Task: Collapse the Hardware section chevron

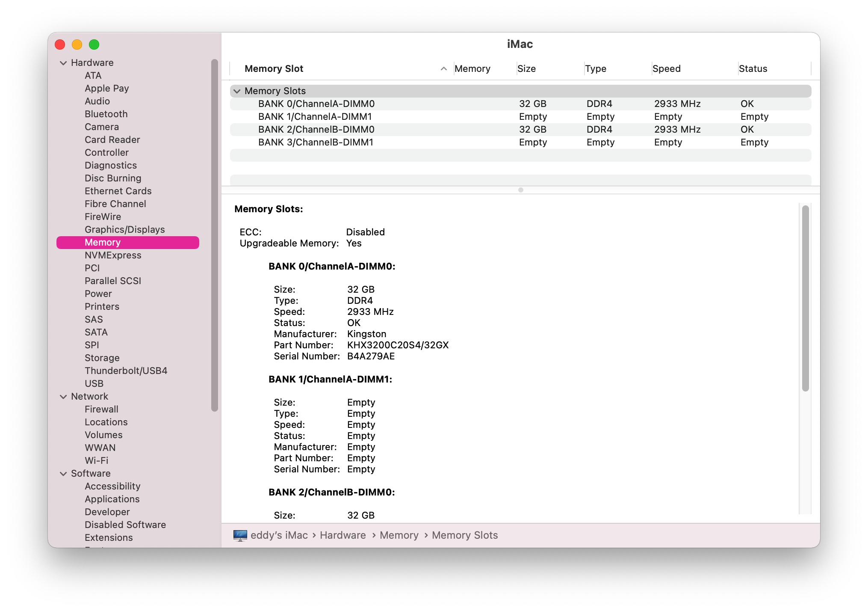Action: 63,63
